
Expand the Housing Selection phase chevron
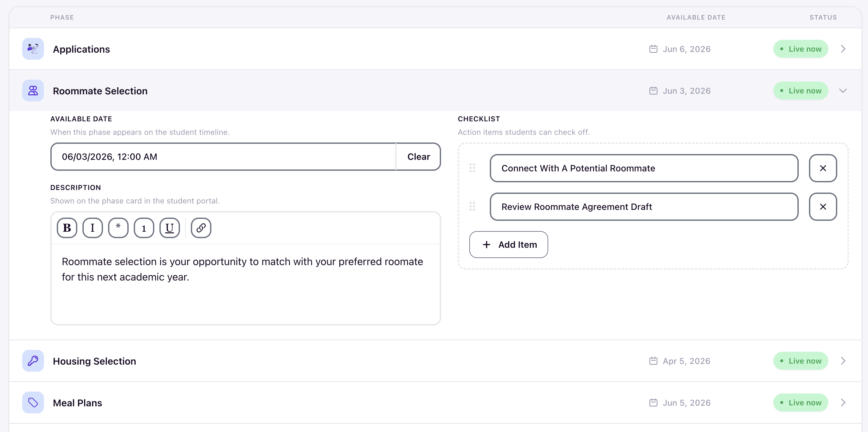click(843, 361)
